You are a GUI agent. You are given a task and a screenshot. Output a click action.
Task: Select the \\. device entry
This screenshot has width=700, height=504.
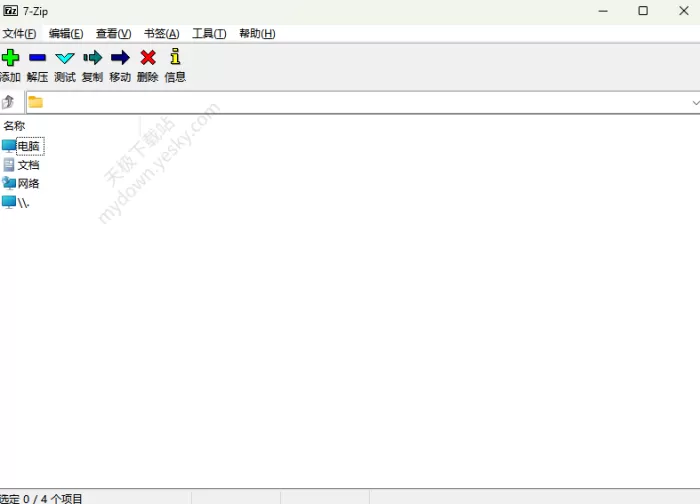pyautogui.click(x=16, y=203)
